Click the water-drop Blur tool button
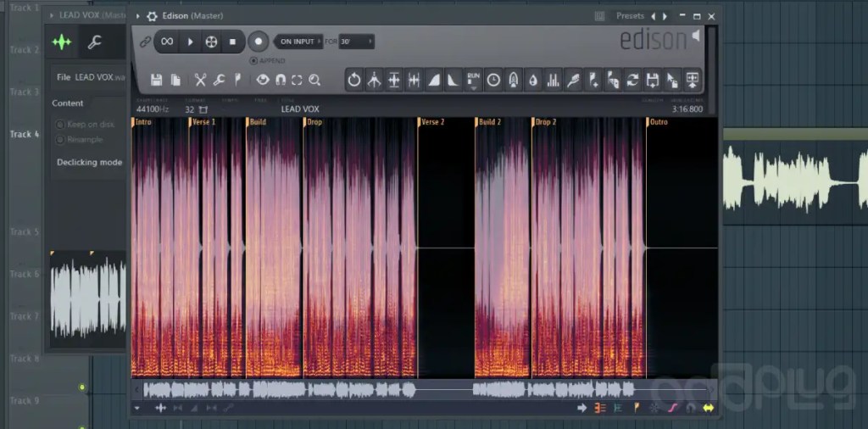Screen dimensions: 868x429 pyautogui.click(x=533, y=81)
